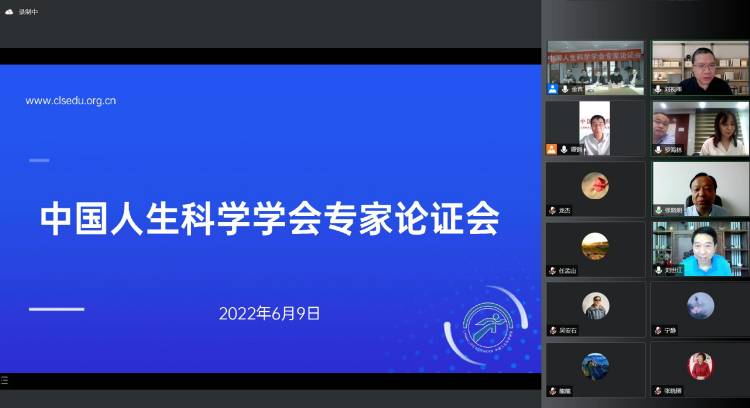The height and width of the screenshot is (408, 750).
Task: Click the slide title 中国人生科学学会专家论证会
Action: pos(270,218)
